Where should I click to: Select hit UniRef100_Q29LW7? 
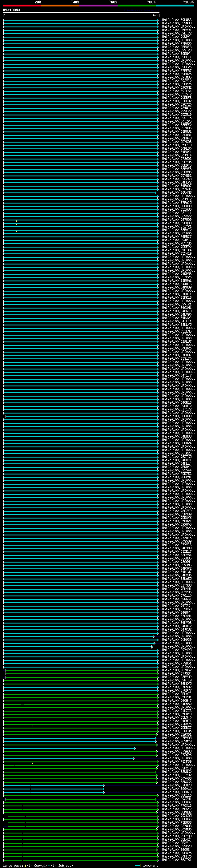point(176,341)
